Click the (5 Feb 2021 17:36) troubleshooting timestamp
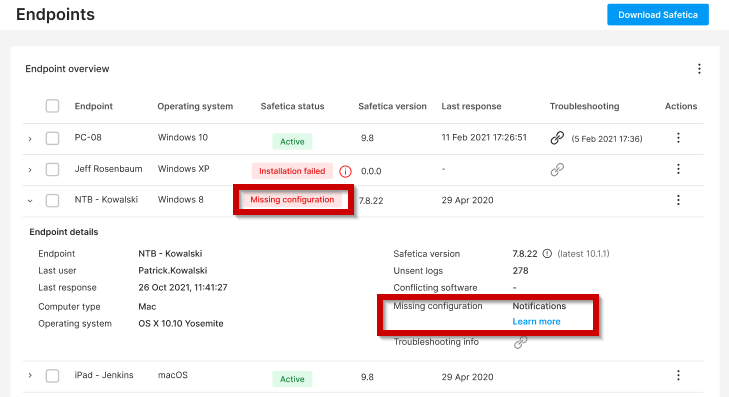The width and height of the screenshot is (729, 397). (x=607, y=139)
